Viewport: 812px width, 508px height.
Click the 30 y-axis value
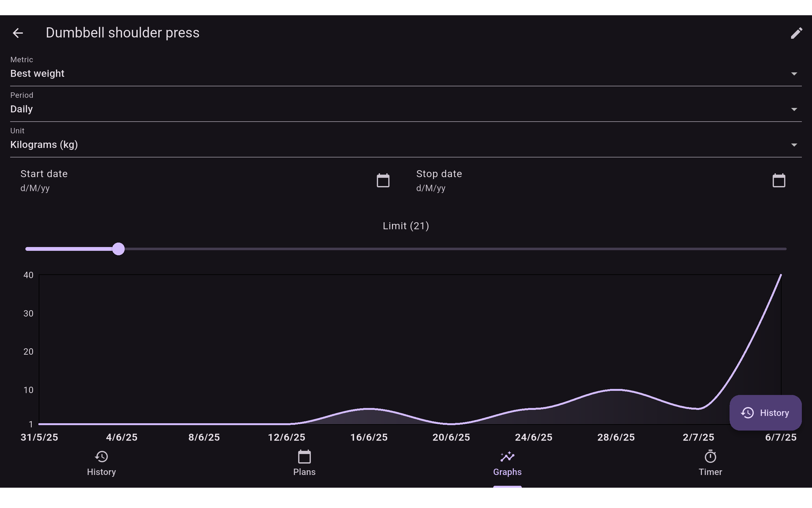click(29, 313)
